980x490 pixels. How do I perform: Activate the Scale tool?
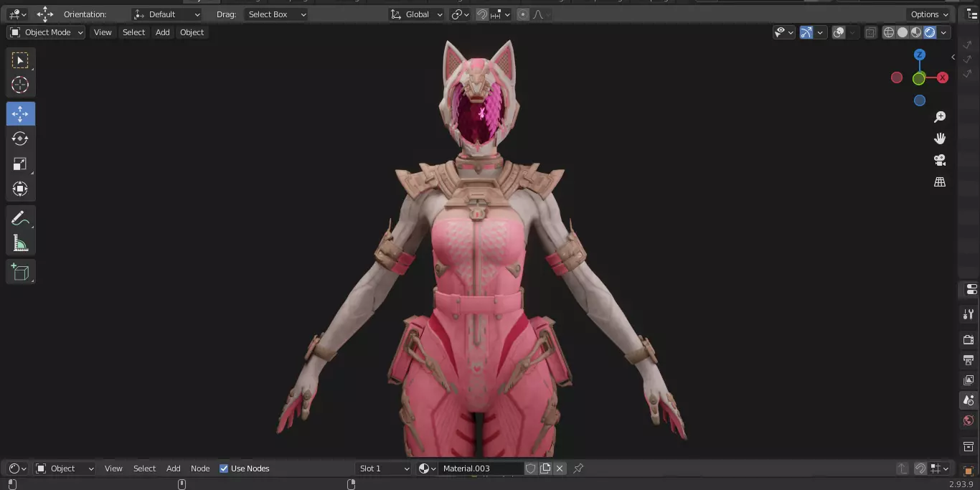[x=20, y=164]
